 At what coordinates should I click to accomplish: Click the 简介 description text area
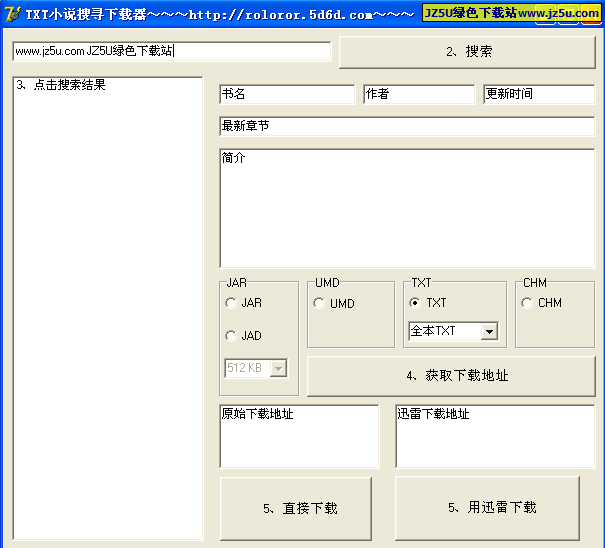407,208
